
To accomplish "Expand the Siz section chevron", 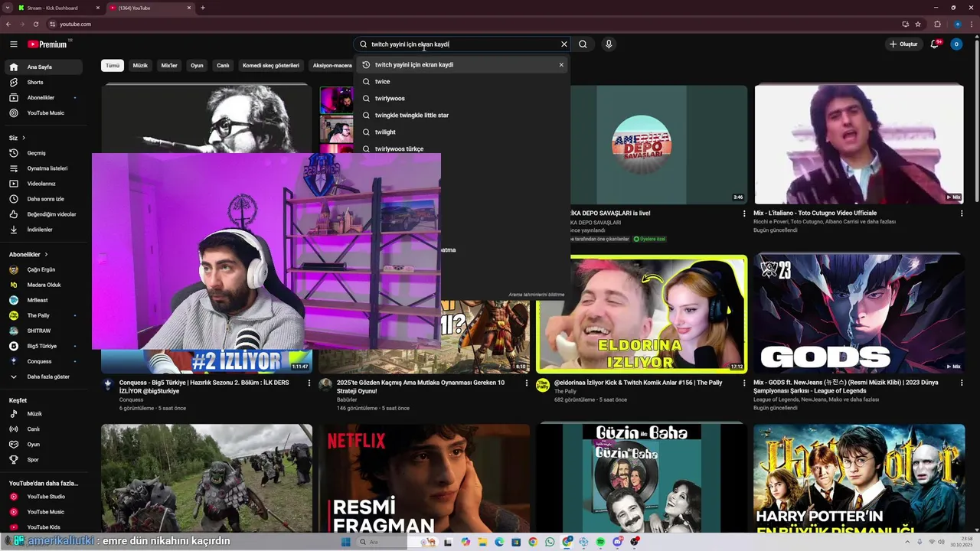I will [24, 138].
